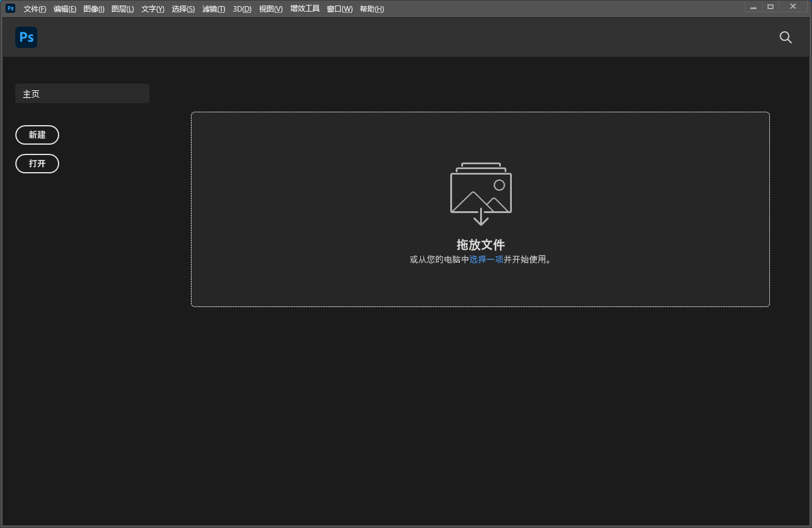Screen dimensions: 812x528
Task: Open the 文字(Y) menu
Action: coord(153,9)
